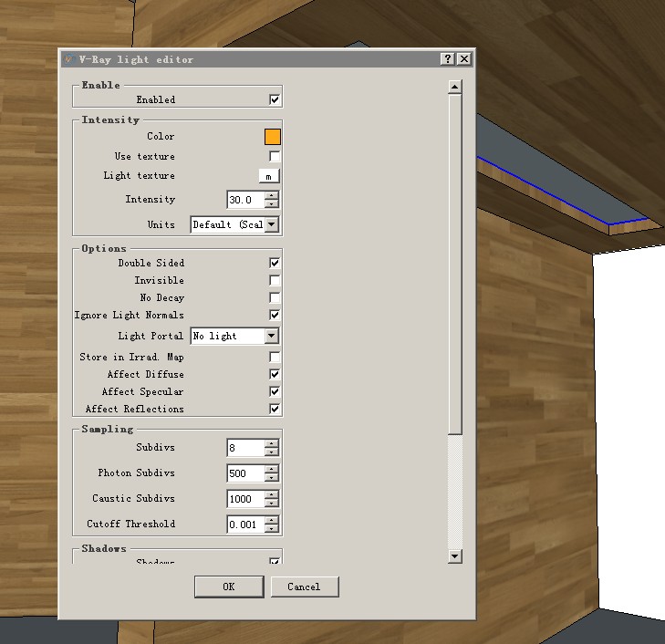Toggle the Affect Specular checkbox
This screenshot has width=665, height=644.
tap(275, 391)
